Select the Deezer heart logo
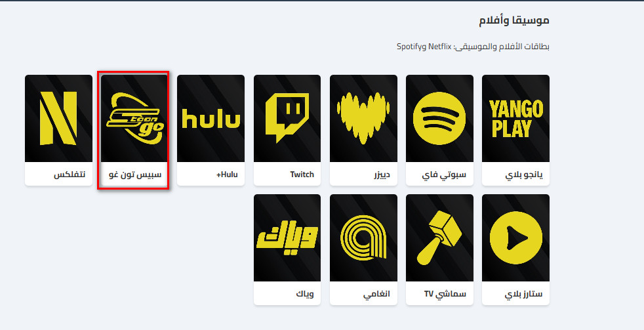The image size is (644, 330). (363, 118)
